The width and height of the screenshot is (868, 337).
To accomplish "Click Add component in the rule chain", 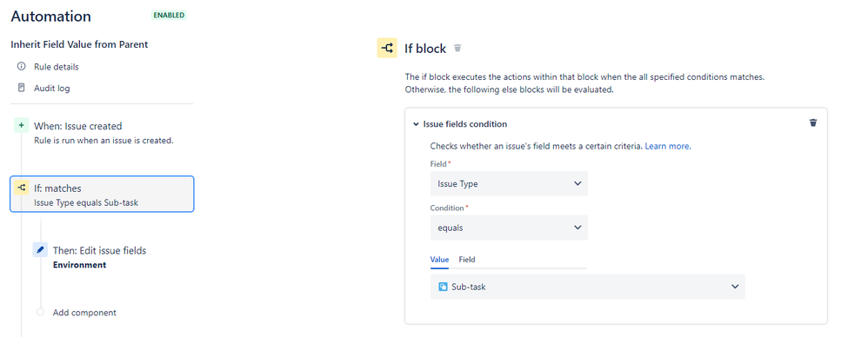I will (84, 313).
